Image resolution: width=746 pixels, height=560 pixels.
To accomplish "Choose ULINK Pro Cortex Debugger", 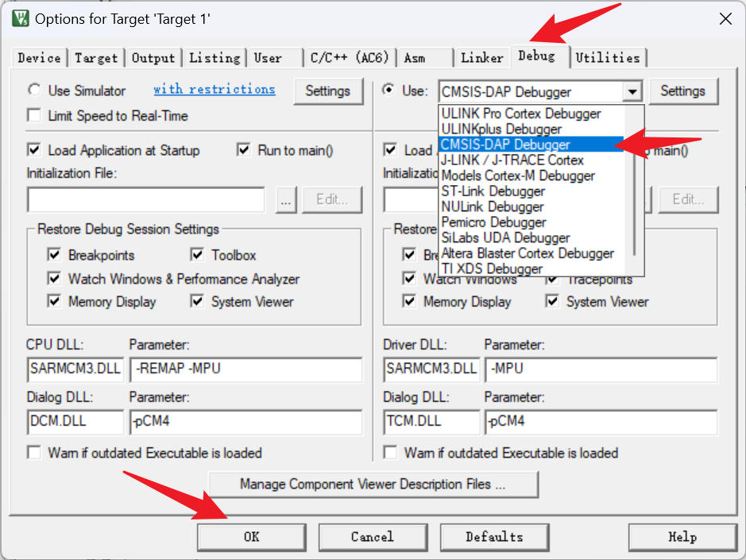I will (531, 114).
